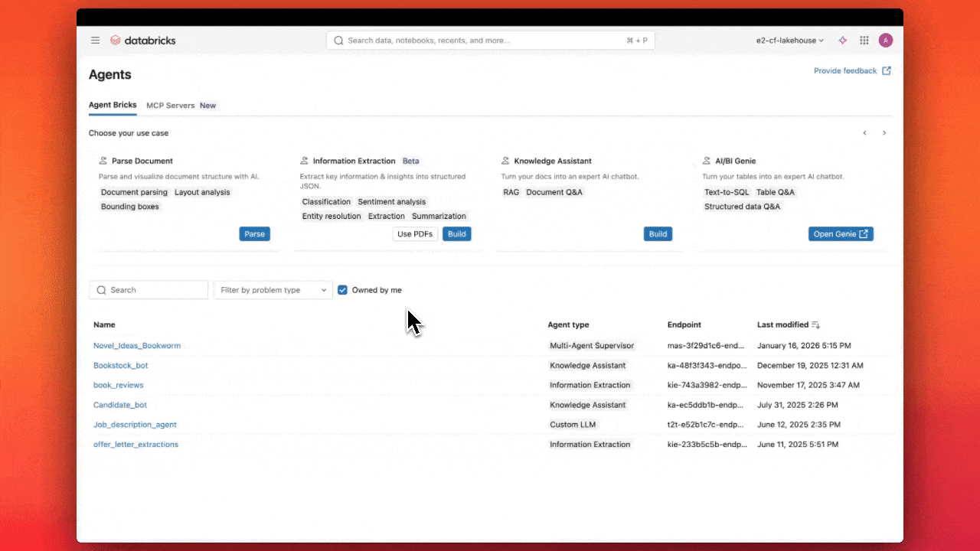980x551 pixels.
Task: Open the sidebar hamburger menu
Action: pos(95,40)
